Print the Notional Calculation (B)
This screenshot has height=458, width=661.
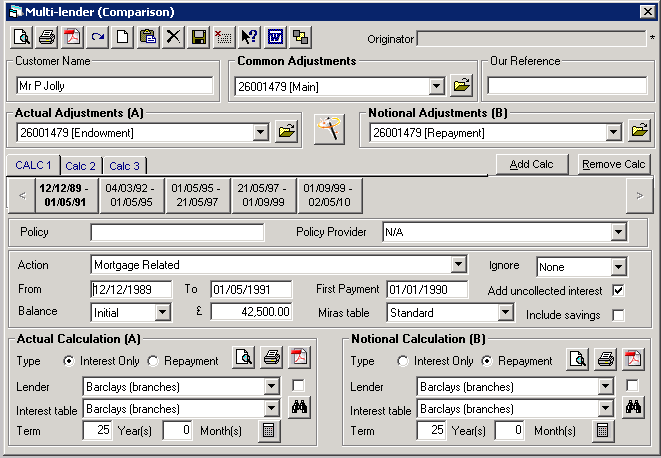[x=605, y=359]
